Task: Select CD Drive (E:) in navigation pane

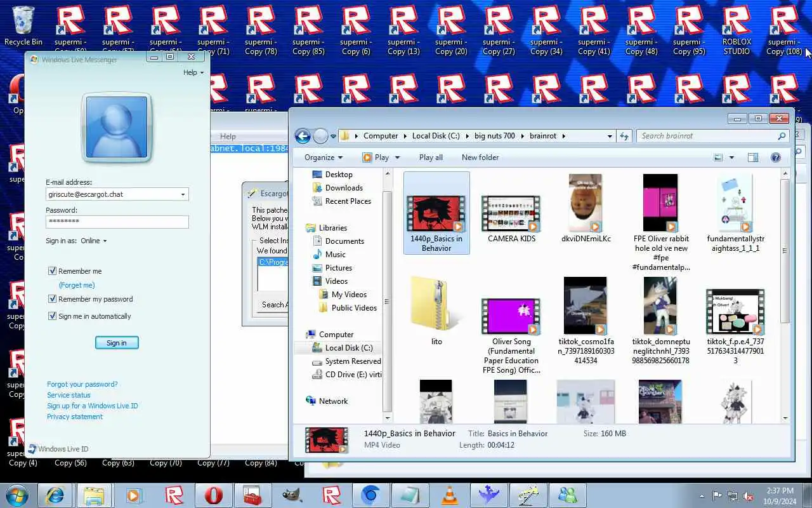Action: pos(347,375)
